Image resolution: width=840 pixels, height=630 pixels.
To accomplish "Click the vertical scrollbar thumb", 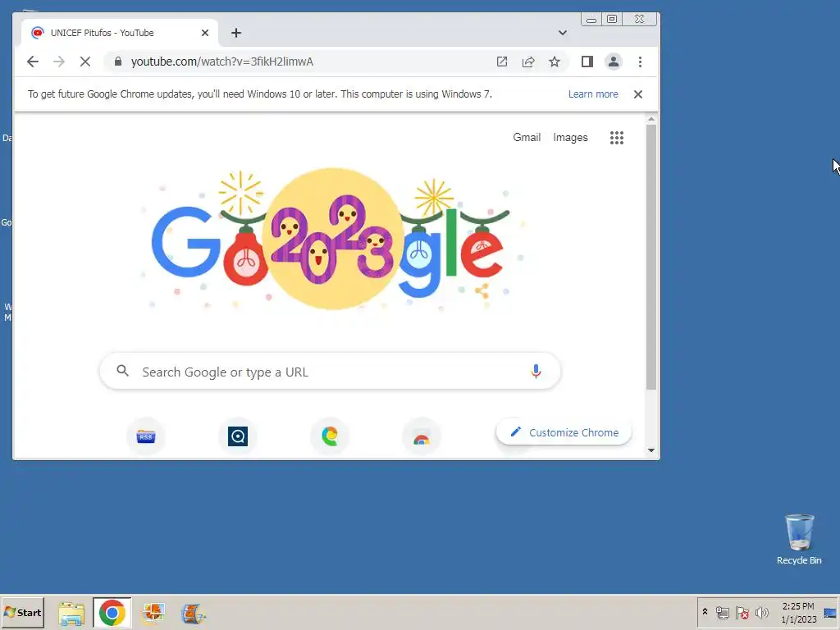I will 651,257.
